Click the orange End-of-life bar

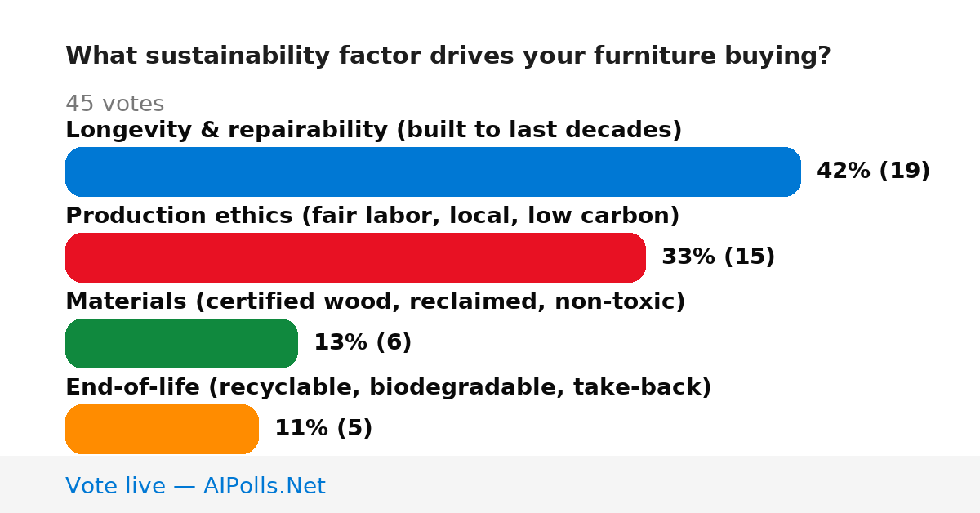162,429
